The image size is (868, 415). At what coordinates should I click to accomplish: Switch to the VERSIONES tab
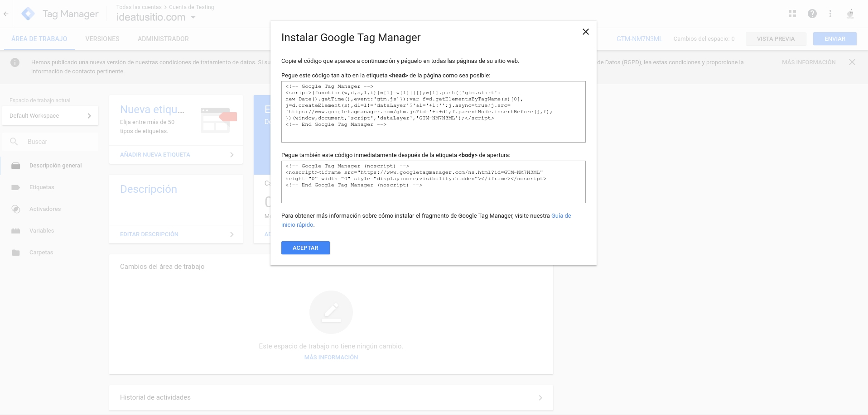(x=102, y=39)
